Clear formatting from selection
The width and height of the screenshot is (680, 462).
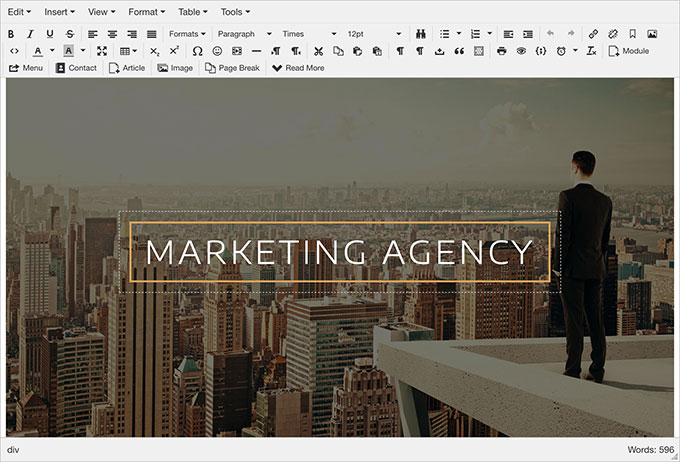click(592, 51)
